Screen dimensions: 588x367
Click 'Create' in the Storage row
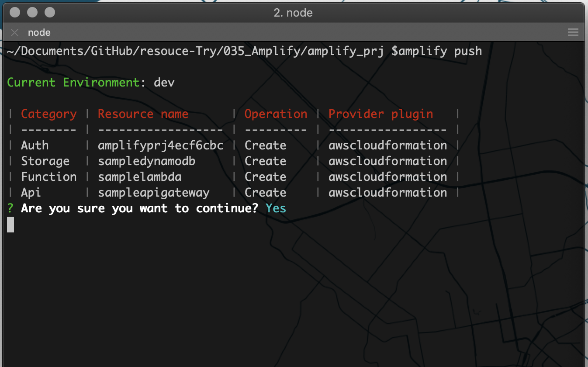(265, 161)
